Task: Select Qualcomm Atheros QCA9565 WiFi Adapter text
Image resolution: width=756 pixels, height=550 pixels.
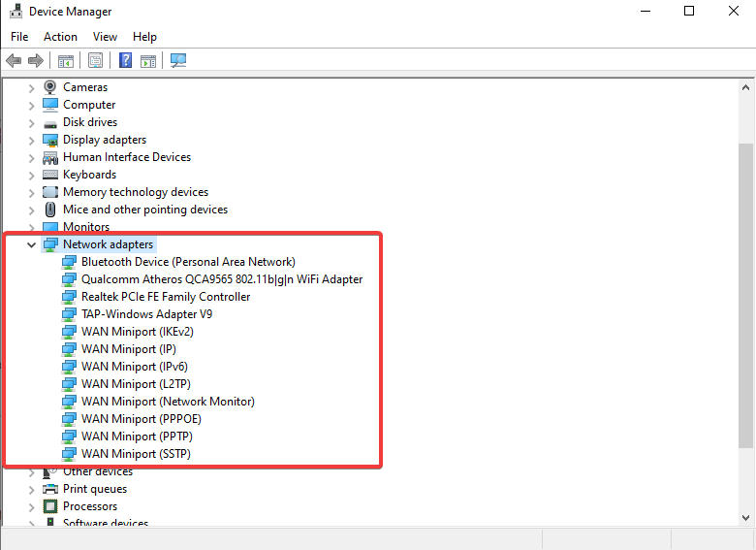Action: [x=222, y=279]
